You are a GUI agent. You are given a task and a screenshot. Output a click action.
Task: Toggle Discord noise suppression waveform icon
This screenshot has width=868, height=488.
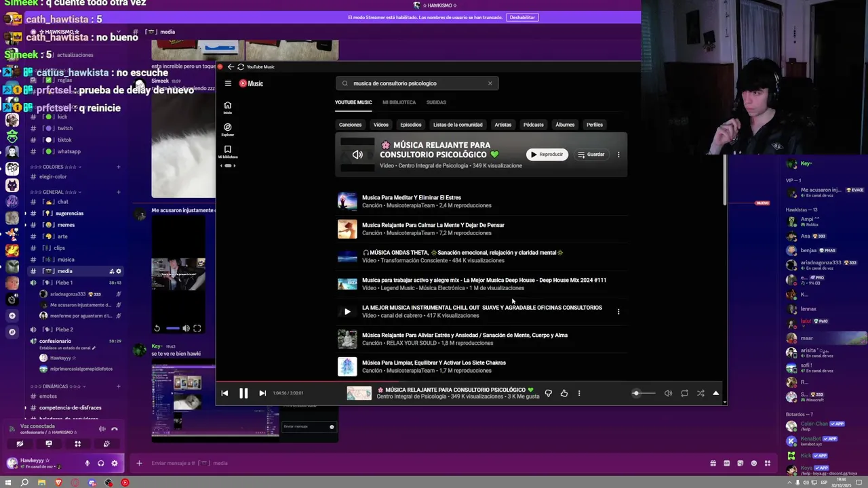pos(102,429)
